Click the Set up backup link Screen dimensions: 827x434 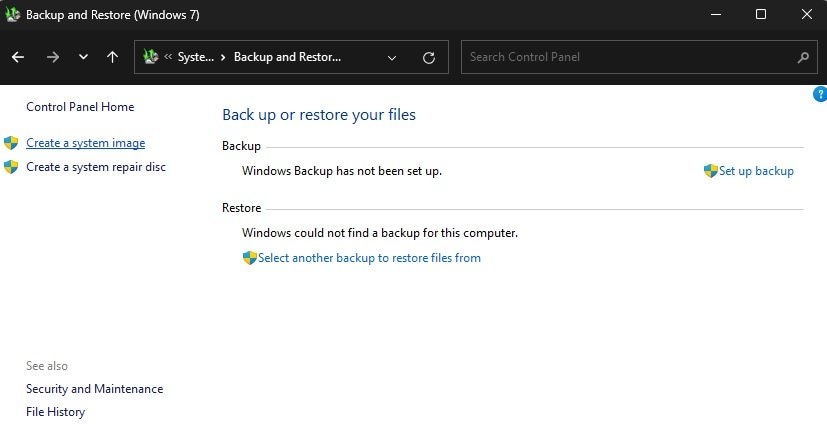(756, 171)
